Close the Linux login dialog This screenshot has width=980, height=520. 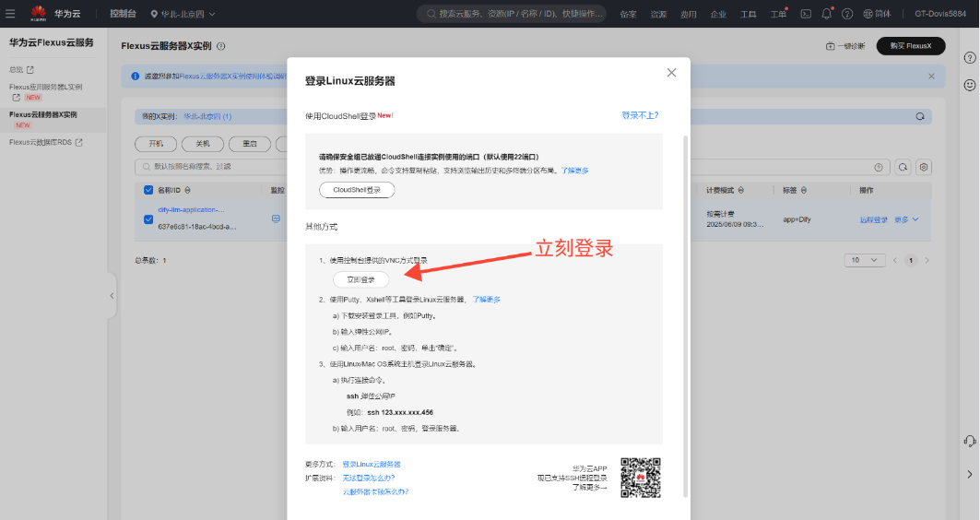coord(671,73)
